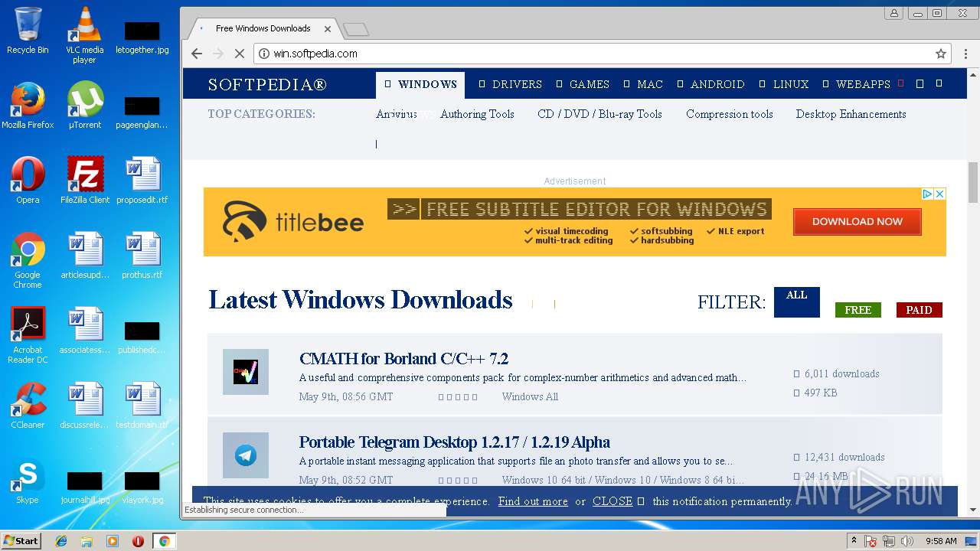The width and height of the screenshot is (980, 551).
Task: Open Windows Explorer folder in taskbar
Action: [x=87, y=541]
